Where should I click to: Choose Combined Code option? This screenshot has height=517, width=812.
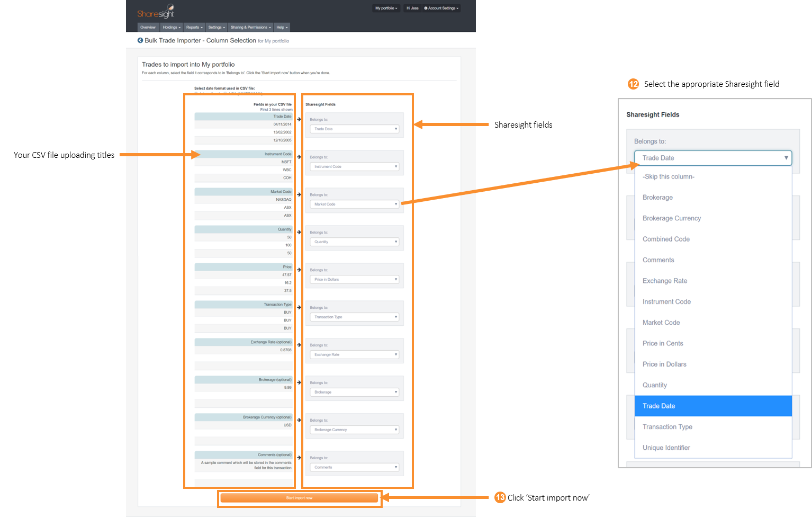point(713,239)
